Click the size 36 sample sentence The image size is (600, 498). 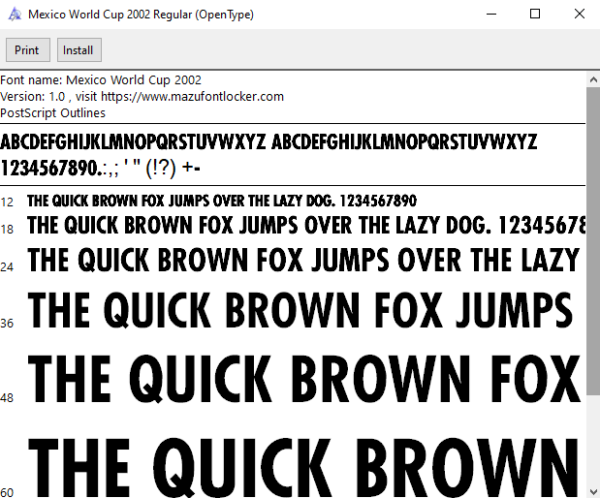(x=300, y=310)
